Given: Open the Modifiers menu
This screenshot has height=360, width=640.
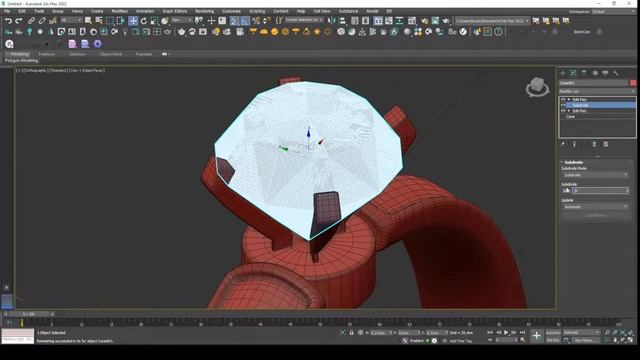Looking at the screenshot, I should point(119,11).
